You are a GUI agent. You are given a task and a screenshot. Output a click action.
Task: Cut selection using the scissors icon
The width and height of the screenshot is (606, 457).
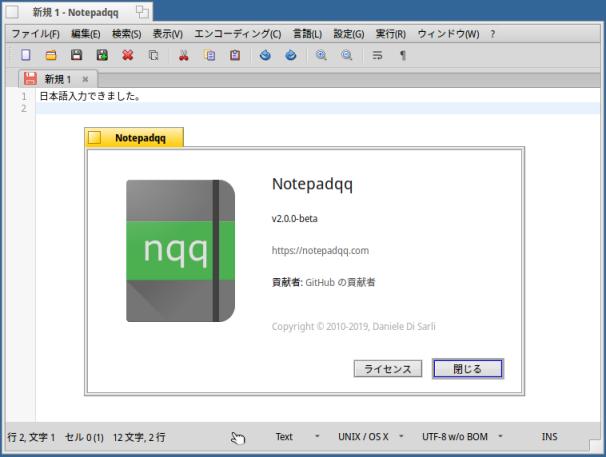tap(184, 55)
